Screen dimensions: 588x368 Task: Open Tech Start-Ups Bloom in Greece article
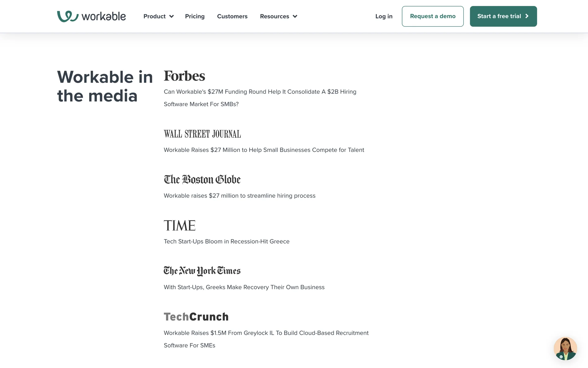[x=226, y=241]
